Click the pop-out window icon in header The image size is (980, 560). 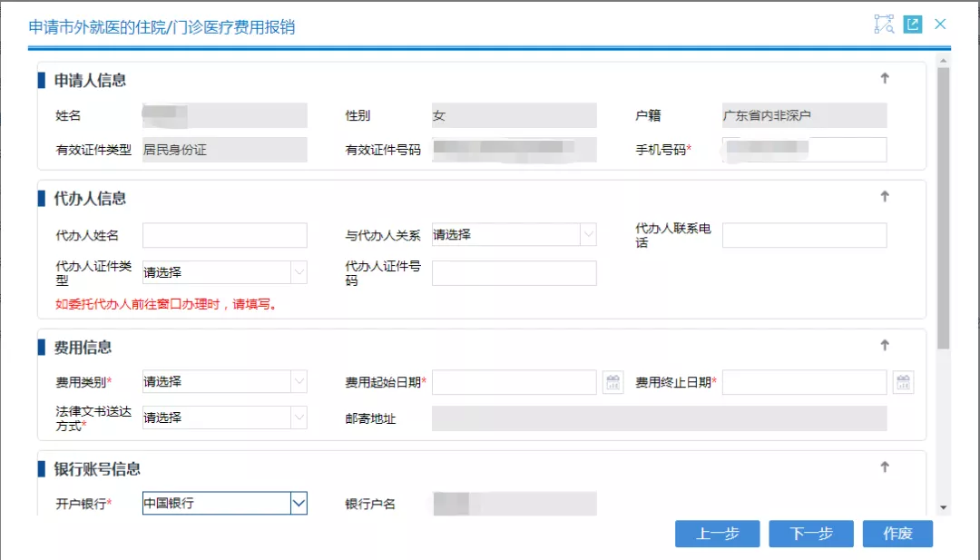[912, 25]
